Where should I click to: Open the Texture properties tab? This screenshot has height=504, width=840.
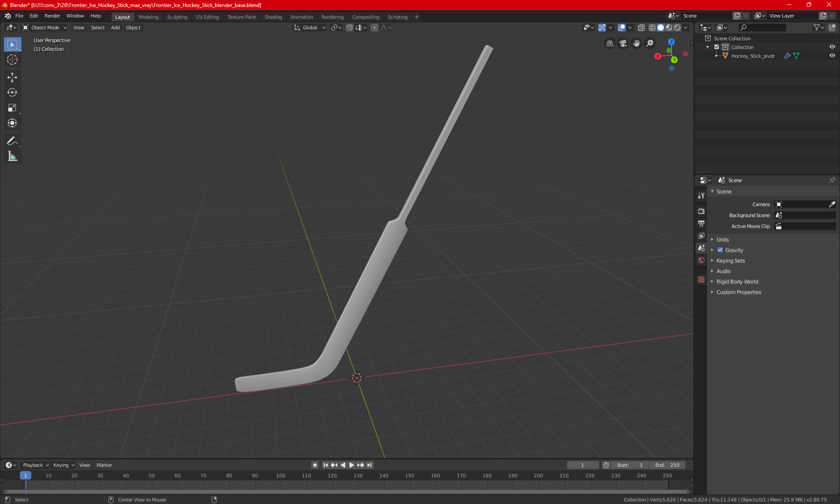tap(701, 280)
